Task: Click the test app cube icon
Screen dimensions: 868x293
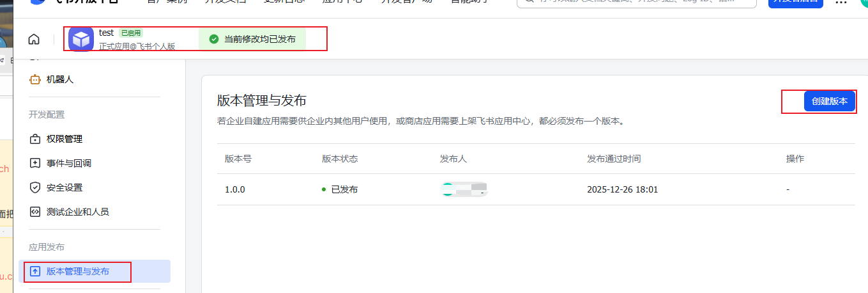Action: coord(81,39)
